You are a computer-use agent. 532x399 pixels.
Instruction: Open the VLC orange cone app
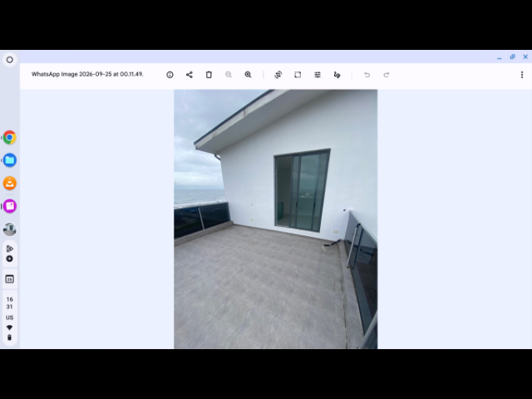click(x=9, y=183)
